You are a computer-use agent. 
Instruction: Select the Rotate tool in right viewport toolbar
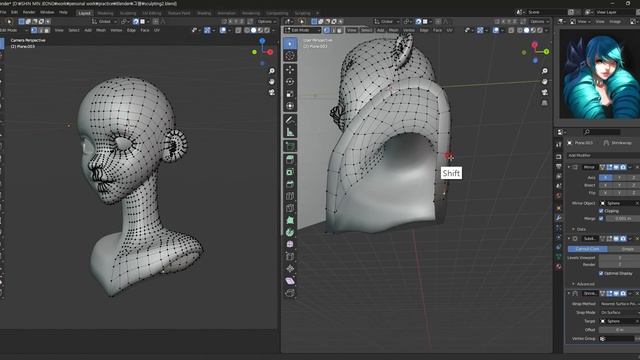[x=290, y=82]
